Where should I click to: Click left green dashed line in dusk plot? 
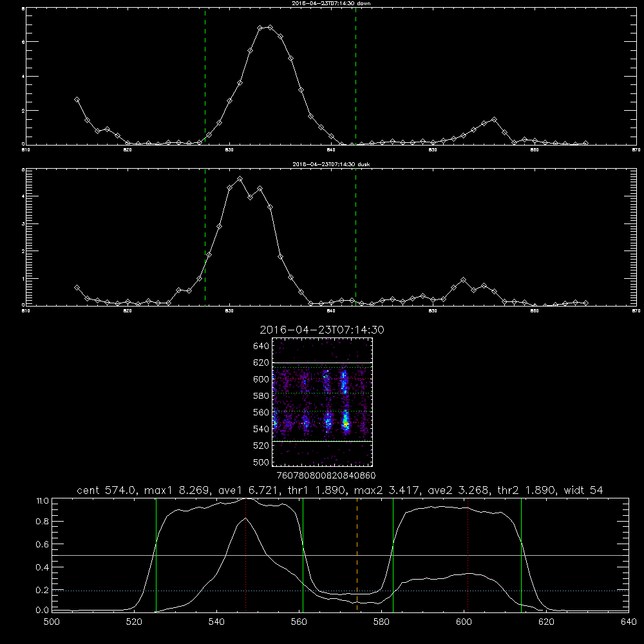tap(205, 238)
